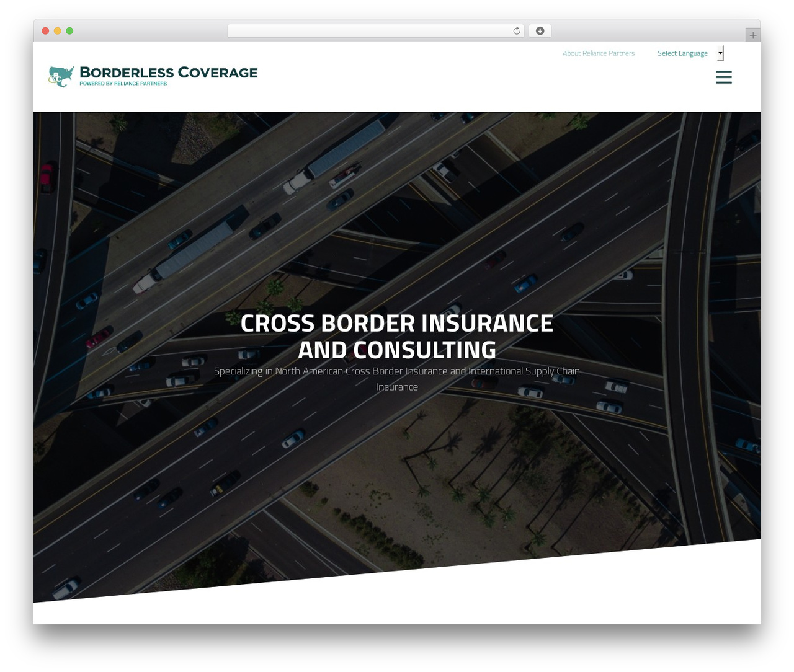Reload the page using the refresh icon
This screenshot has height=672, width=794.
[517, 31]
